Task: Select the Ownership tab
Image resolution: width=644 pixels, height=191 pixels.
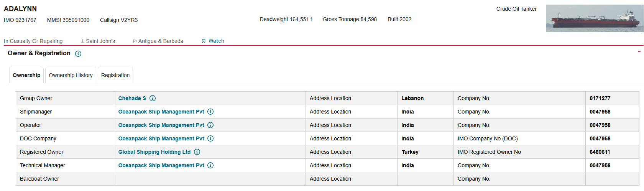Action: (26, 75)
